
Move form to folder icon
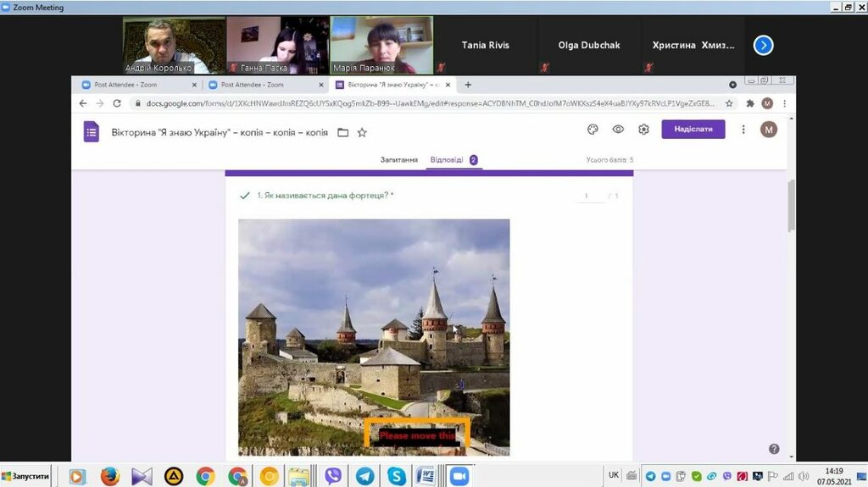pos(343,133)
